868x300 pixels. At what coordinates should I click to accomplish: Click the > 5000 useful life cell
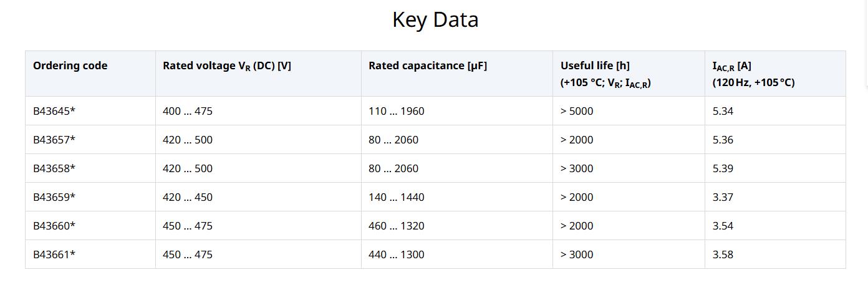(x=577, y=111)
